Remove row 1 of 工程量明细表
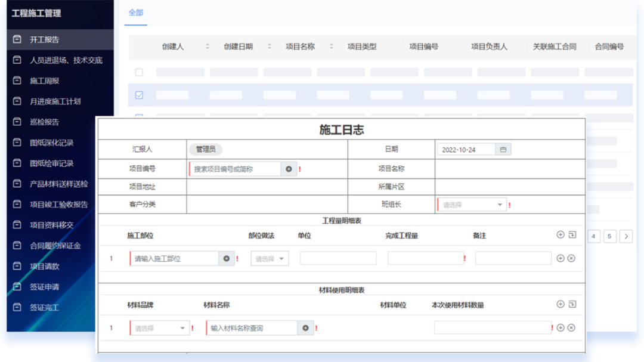This screenshot has width=644, height=362. coord(572,258)
